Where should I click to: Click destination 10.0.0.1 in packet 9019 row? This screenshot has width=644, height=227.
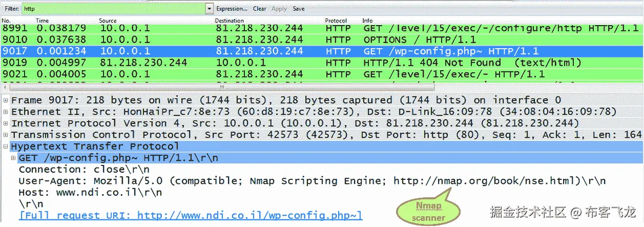[x=241, y=63]
